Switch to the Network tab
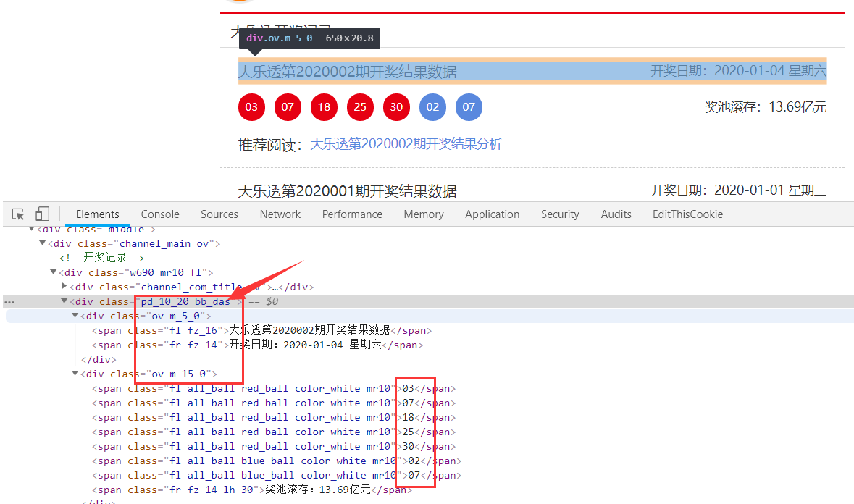The image size is (854, 504). coord(280,214)
